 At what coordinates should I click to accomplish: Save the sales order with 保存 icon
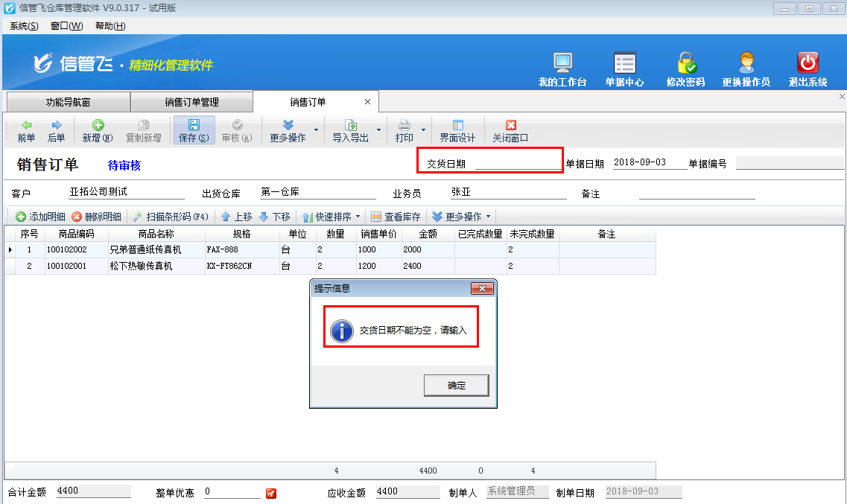click(x=193, y=129)
